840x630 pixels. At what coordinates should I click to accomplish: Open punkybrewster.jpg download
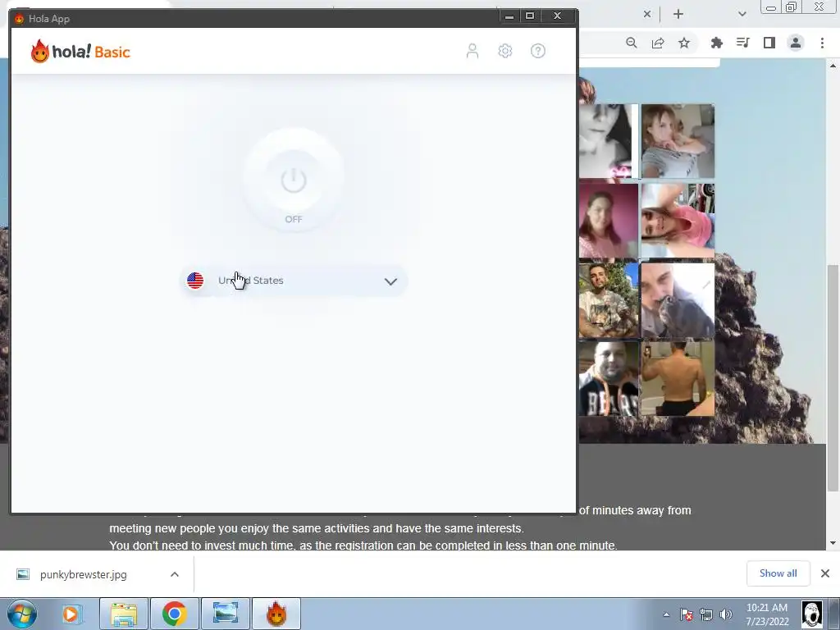coord(84,574)
